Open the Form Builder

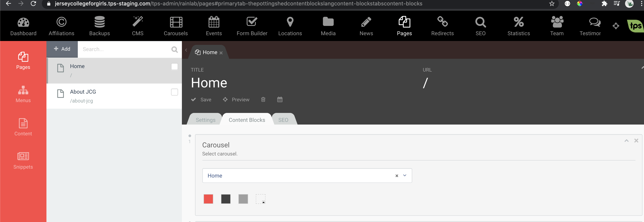252,26
